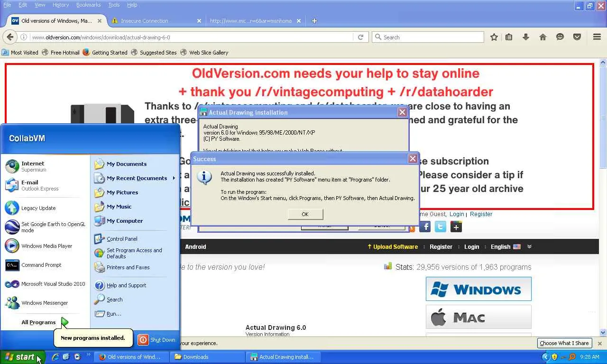Select Set Google Earth to OpenGL mode
Viewport: 607px width, 364px height.
coord(45,227)
